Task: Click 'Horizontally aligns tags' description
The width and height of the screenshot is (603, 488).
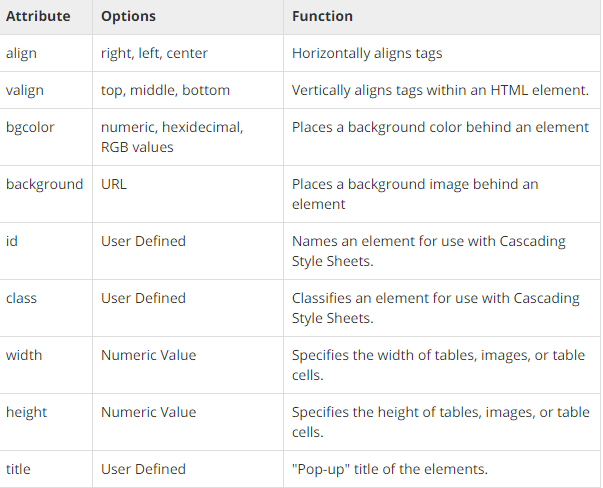Action: tap(367, 53)
